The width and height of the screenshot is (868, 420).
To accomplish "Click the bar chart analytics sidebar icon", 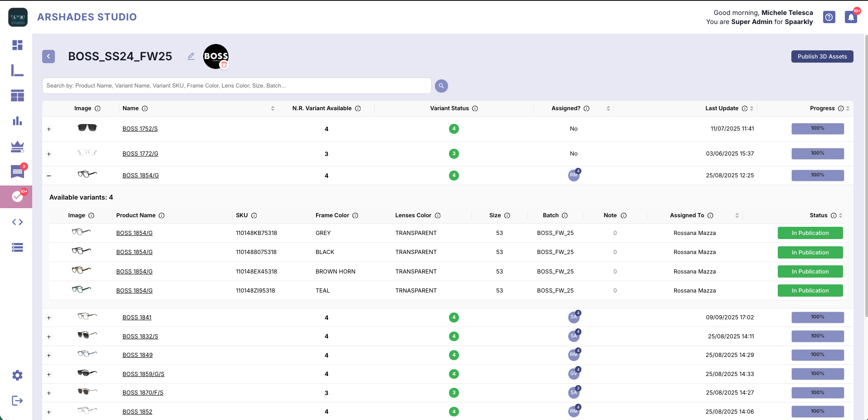I will pyautogui.click(x=17, y=121).
